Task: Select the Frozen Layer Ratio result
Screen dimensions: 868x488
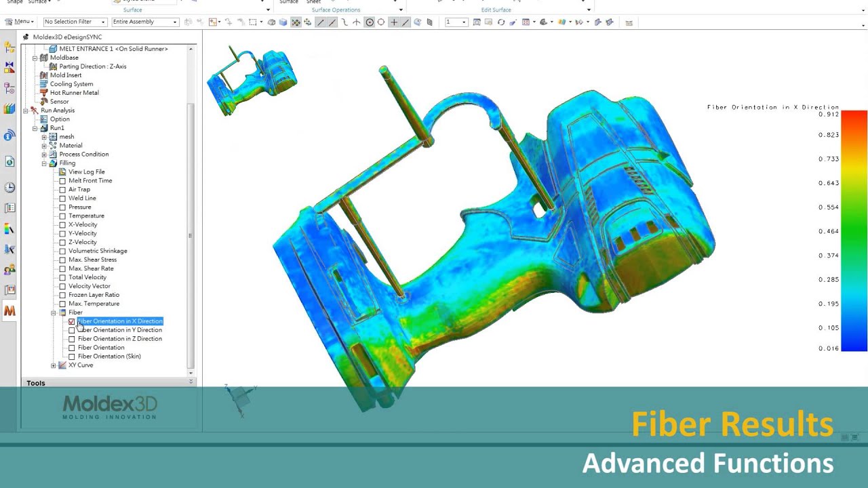Action: [94, 295]
